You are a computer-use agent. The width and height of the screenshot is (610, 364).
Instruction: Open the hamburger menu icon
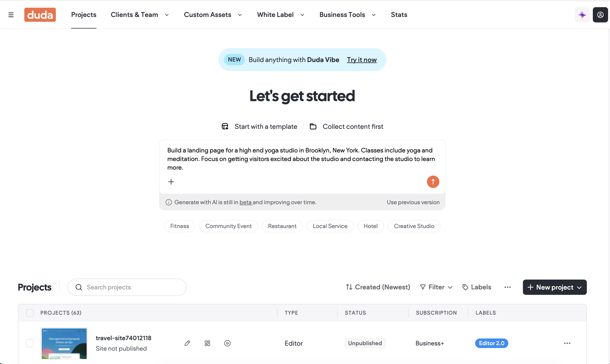[x=11, y=15]
